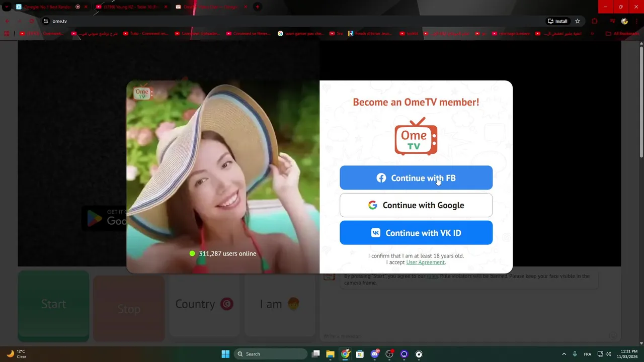This screenshot has width=644, height=362.
Task: Open the Country selector
Action: pos(204,305)
